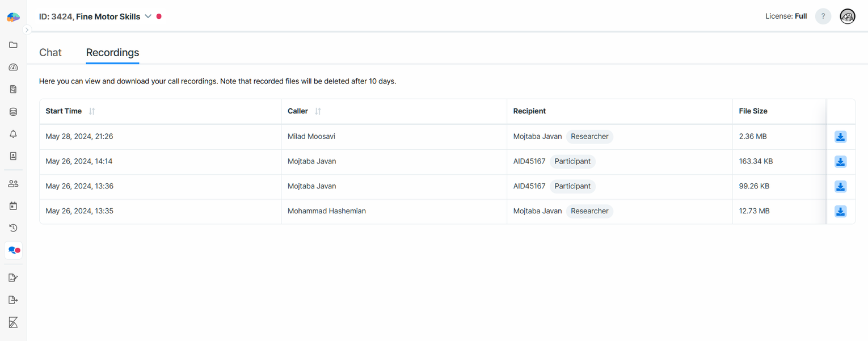Switch to the Chat tab

click(50, 53)
